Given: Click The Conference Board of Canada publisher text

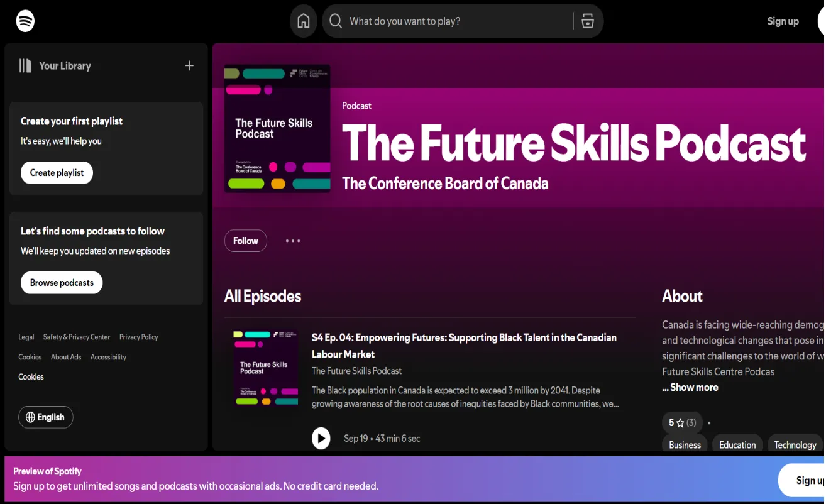Looking at the screenshot, I should point(445,184).
